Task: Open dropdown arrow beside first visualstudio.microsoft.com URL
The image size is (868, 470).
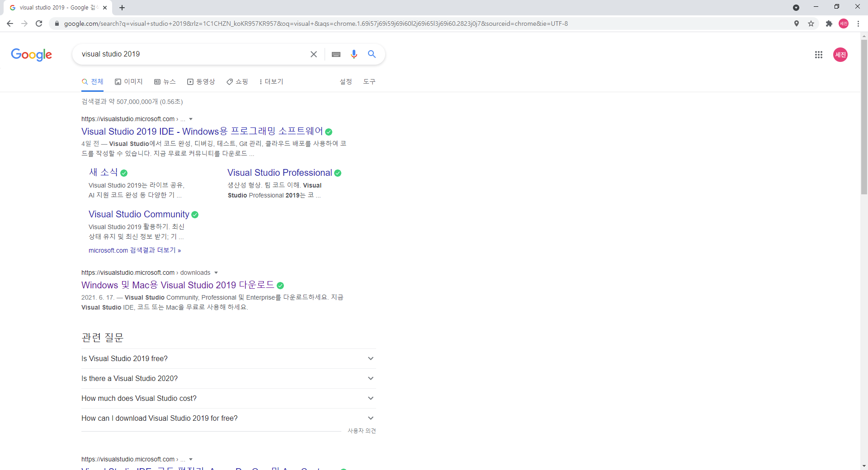Action: [x=191, y=119]
